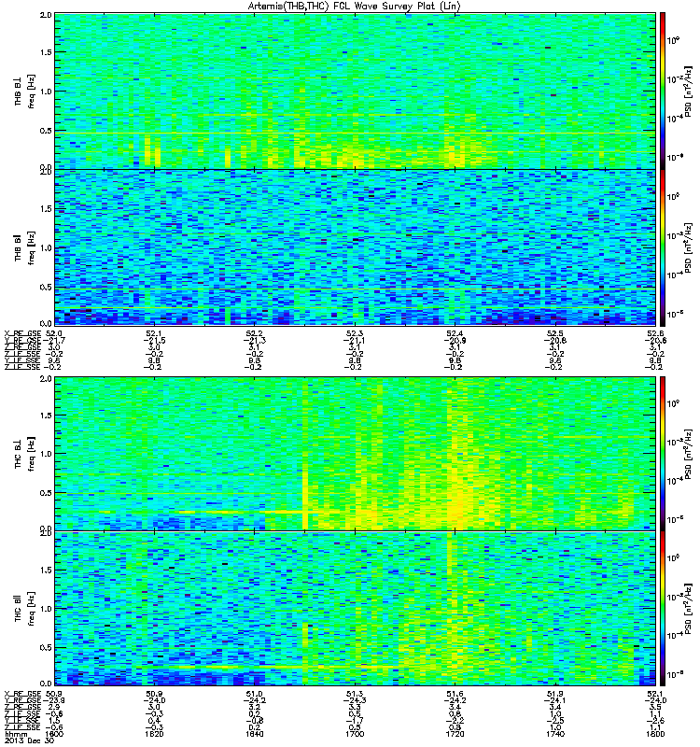Click the 1.0 tick on THB B∥ frequency axis
Image resolution: width=700 pixels, height=747 pixels.
click(46, 247)
